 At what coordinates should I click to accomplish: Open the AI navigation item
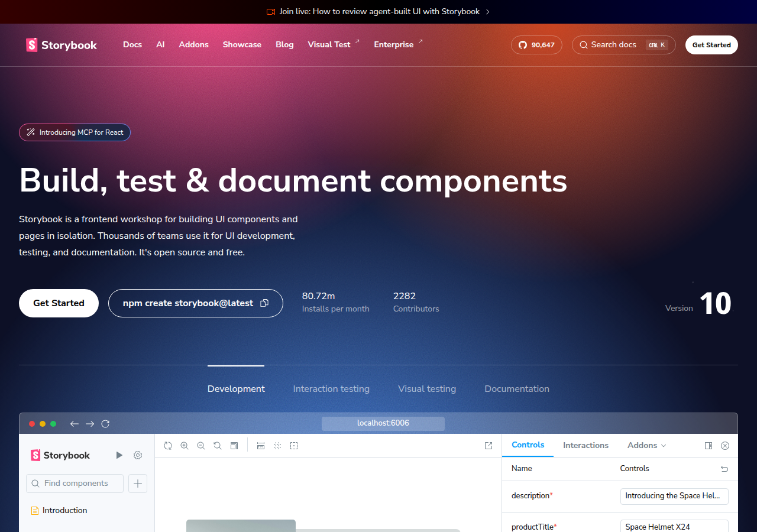pyautogui.click(x=160, y=44)
